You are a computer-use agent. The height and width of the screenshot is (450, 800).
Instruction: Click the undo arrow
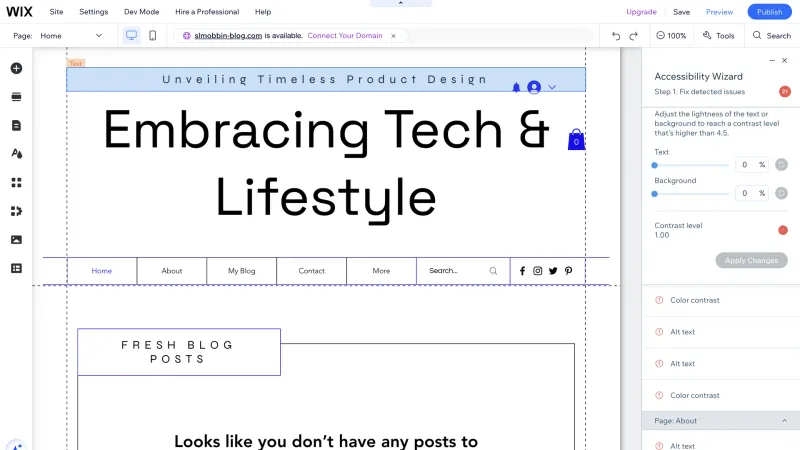click(x=616, y=36)
